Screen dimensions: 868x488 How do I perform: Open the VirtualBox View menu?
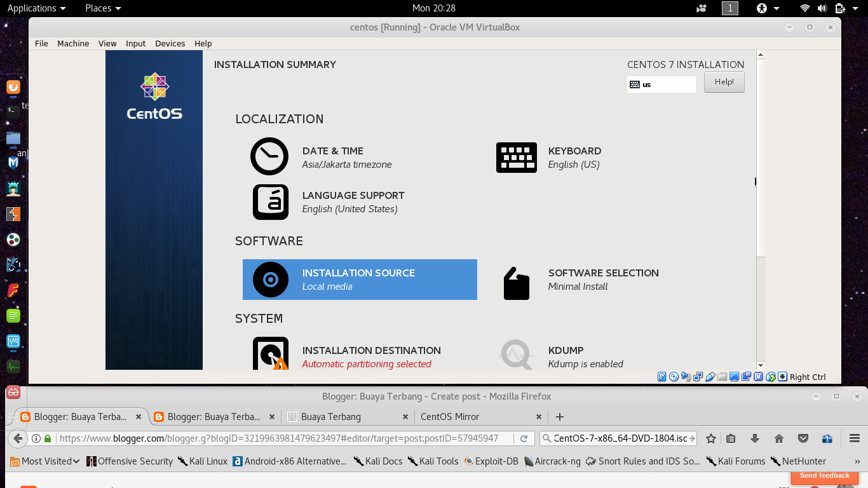click(107, 43)
